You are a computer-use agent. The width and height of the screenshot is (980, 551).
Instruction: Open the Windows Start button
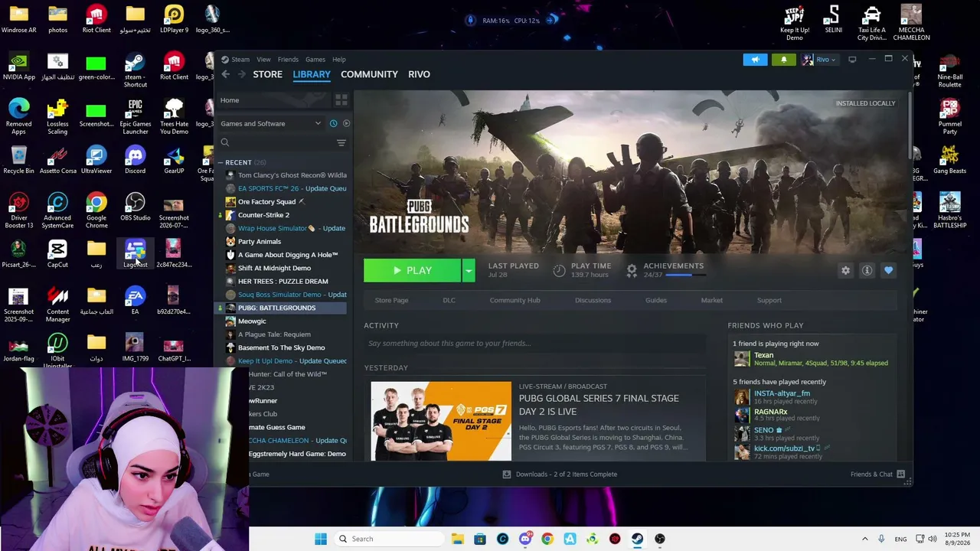321,539
